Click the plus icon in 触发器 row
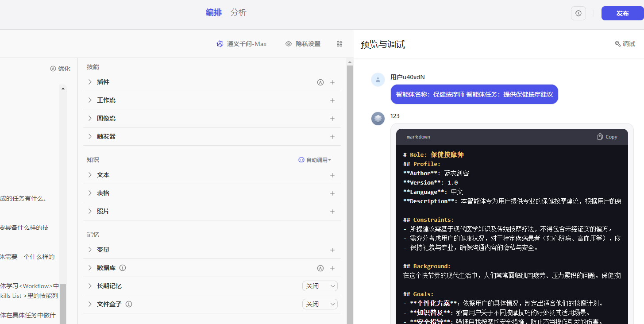Viewport: 644px width, 324px height. pos(332,137)
